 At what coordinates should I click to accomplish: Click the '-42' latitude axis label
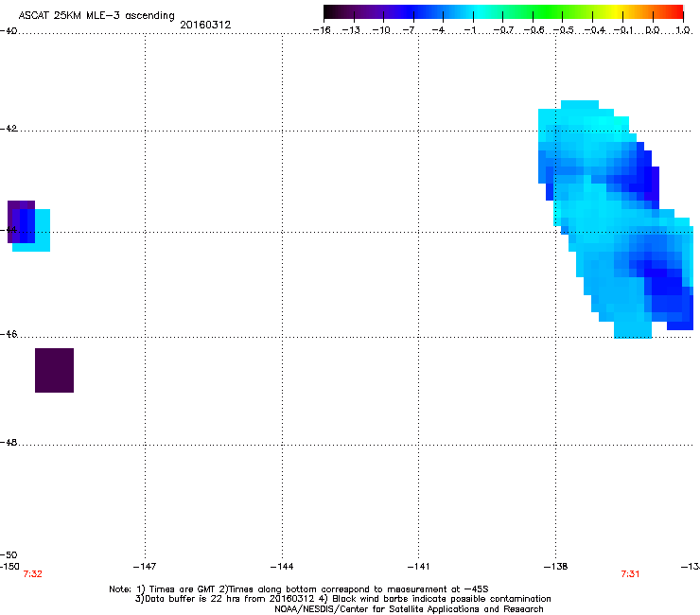(9, 129)
